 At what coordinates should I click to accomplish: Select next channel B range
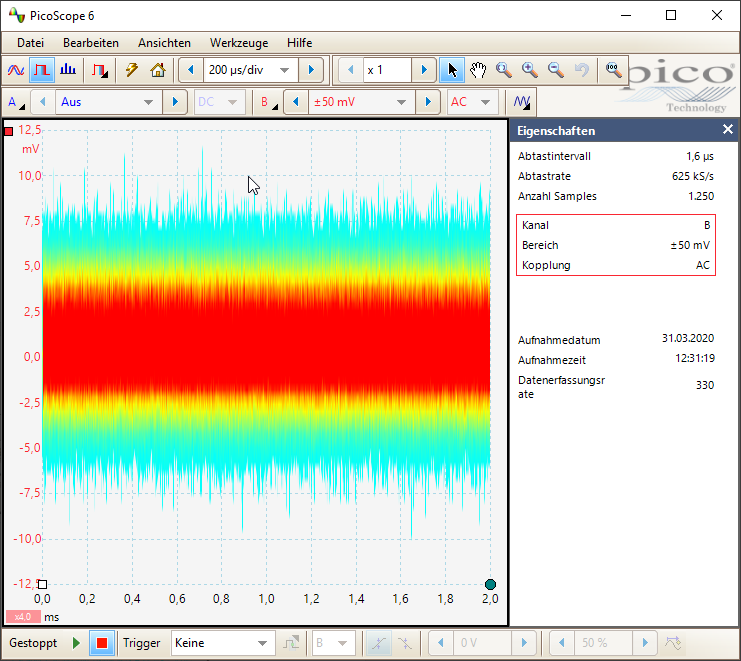428,102
